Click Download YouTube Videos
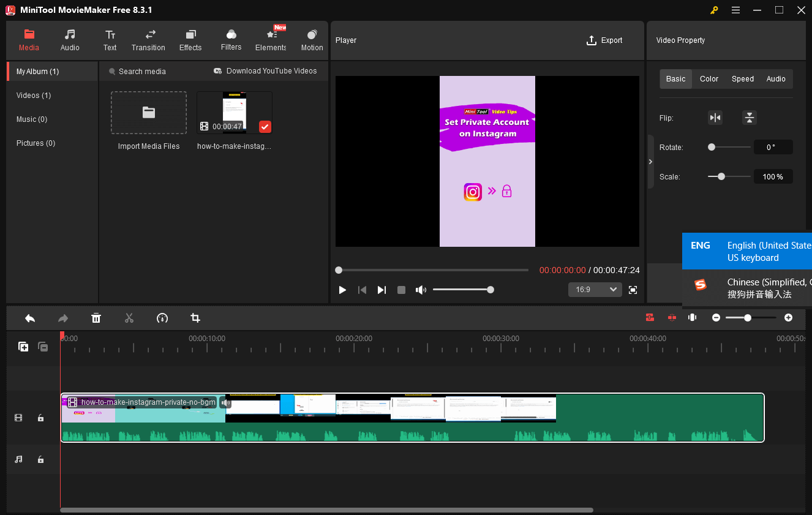Viewport: 812px width, 515px height. pos(265,71)
